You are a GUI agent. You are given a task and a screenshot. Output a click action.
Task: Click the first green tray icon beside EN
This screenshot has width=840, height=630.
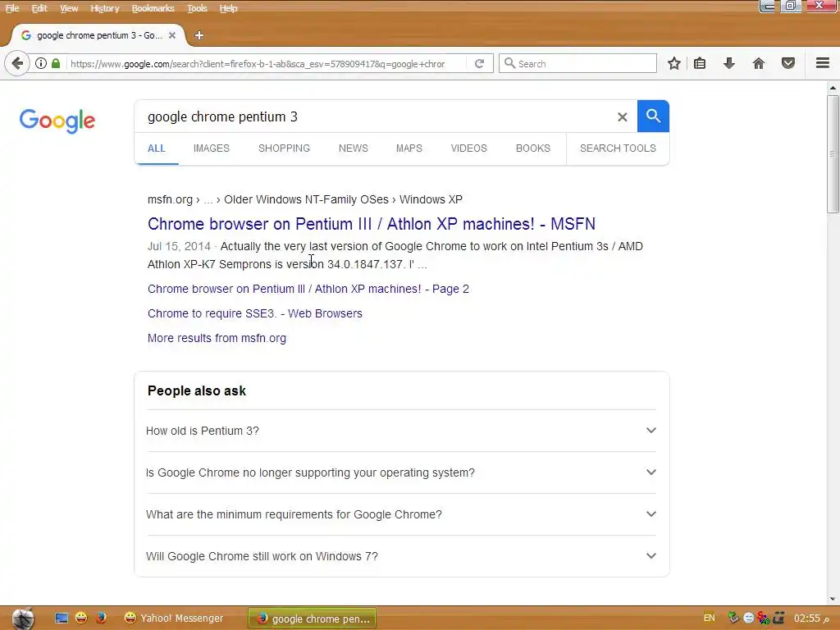pos(733,619)
